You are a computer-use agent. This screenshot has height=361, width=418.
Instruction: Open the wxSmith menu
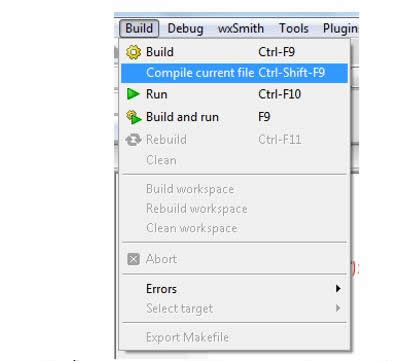coord(241,28)
